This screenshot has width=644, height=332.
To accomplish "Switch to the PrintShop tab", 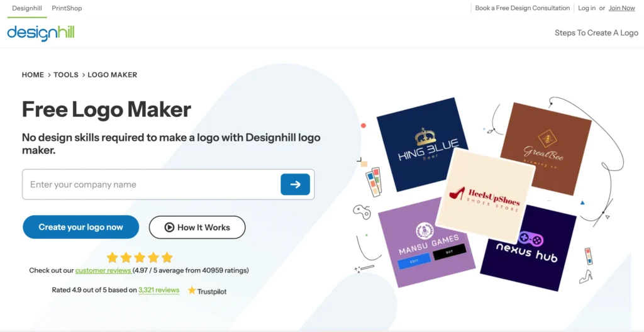I will 67,8.
